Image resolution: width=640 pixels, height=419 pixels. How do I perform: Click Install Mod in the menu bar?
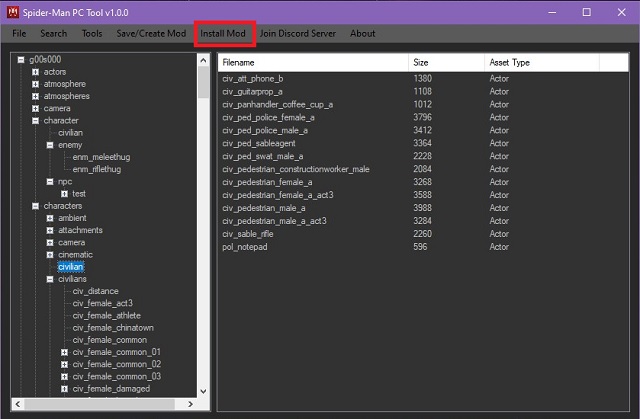pos(223,33)
